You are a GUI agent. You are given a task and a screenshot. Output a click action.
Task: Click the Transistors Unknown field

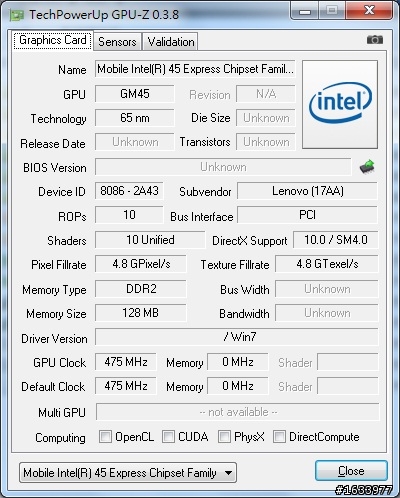[266, 142]
